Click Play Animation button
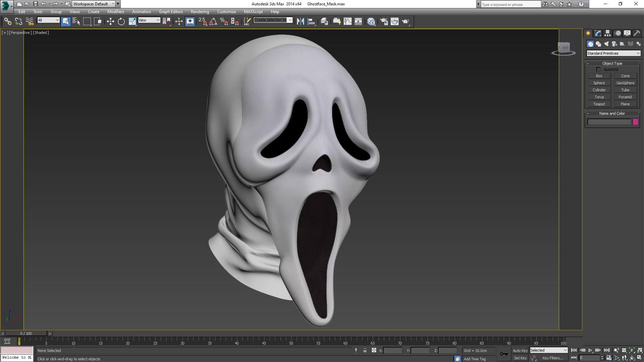 590,350
